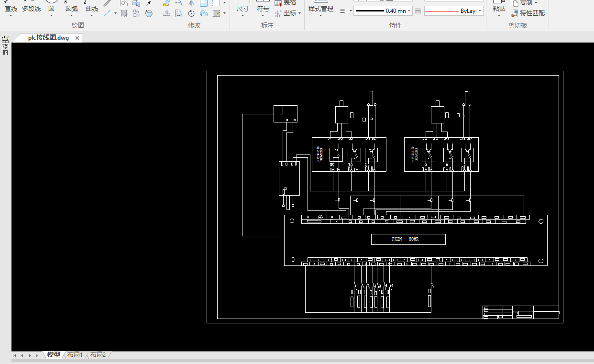Click the mirror tool icon
Image resolution: width=594 pixels, height=364 pixels.
(191, 3)
